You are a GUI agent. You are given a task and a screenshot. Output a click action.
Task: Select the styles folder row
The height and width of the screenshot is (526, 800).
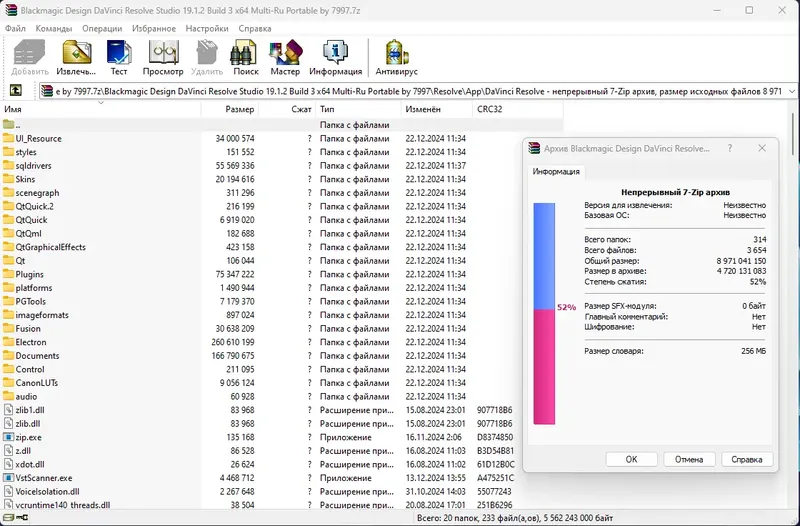point(282,152)
